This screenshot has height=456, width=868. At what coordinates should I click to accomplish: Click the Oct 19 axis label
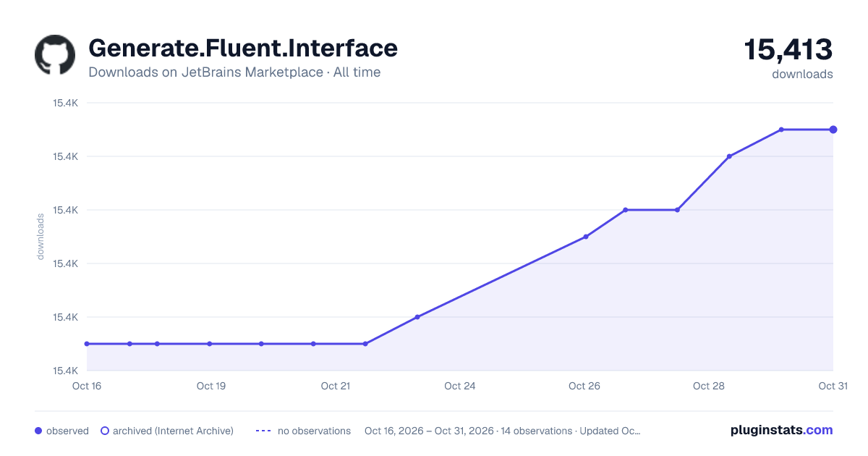tap(211, 386)
